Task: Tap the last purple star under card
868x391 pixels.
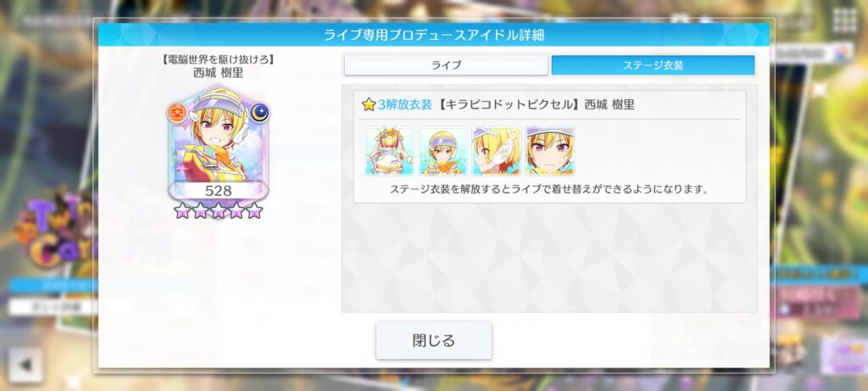Action: [254, 210]
